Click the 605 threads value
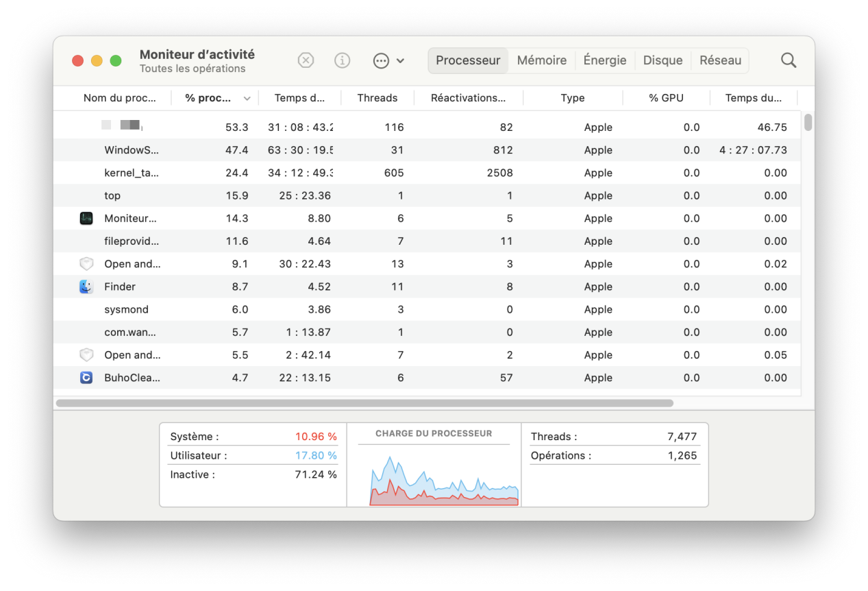The height and width of the screenshot is (591, 868). tap(395, 173)
